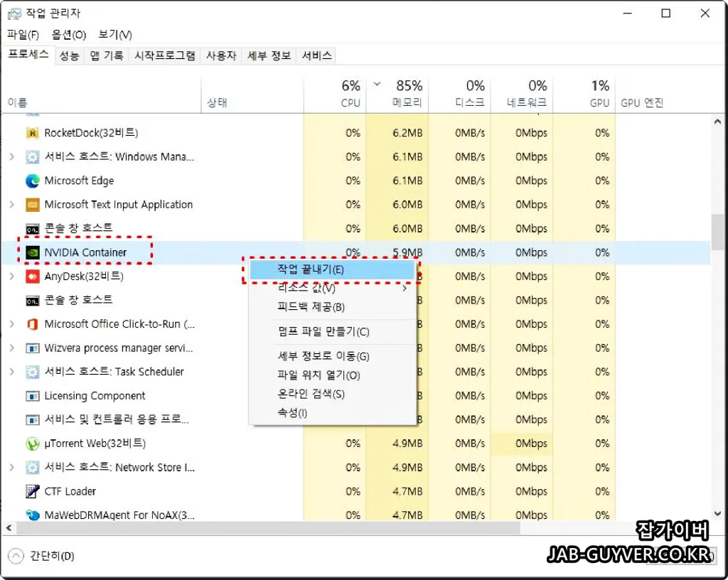Viewport: 728px width, 580px height.
Task: Open the CPU column sort dropdown arrow
Action: pyautogui.click(x=377, y=83)
